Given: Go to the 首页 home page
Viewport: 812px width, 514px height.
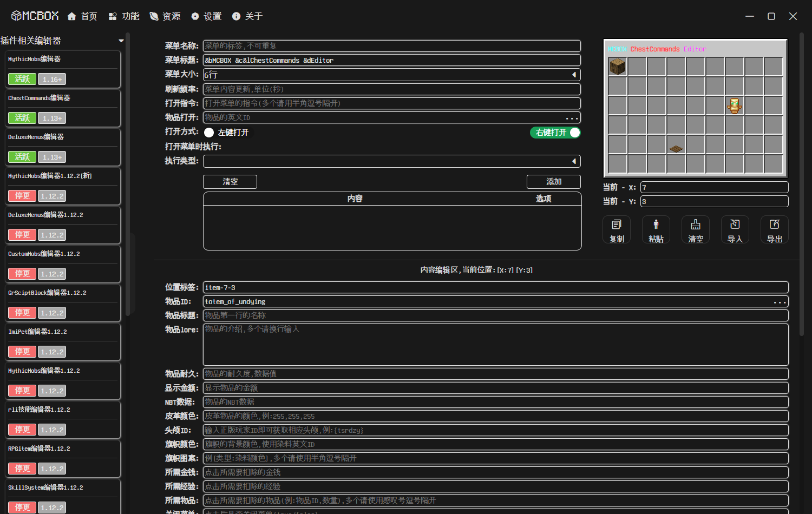Looking at the screenshot, I should click(x=82, y=16).
